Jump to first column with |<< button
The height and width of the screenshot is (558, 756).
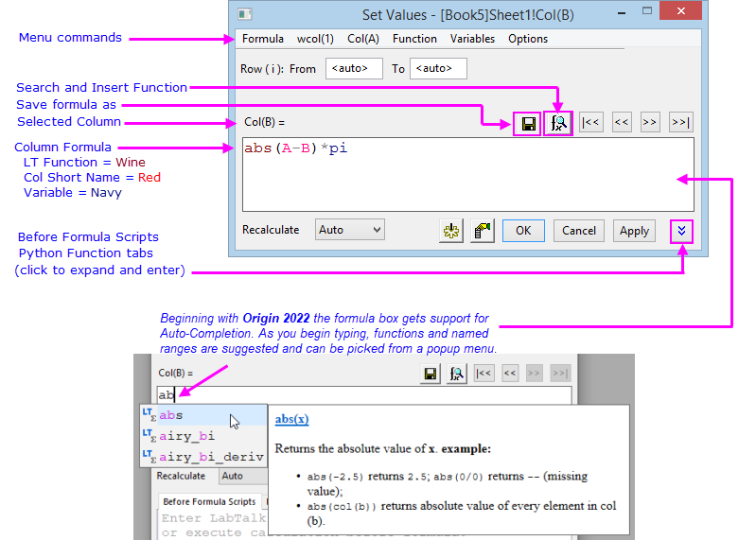[590, 122]
